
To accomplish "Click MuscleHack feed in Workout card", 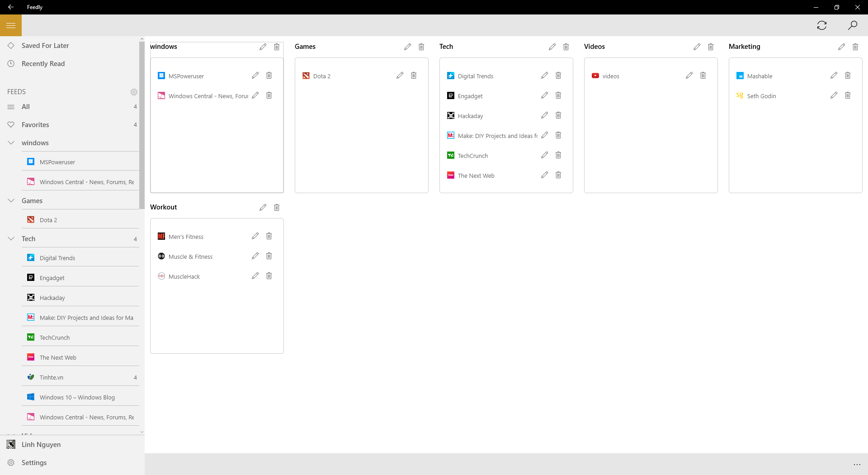I will [184, 276].
